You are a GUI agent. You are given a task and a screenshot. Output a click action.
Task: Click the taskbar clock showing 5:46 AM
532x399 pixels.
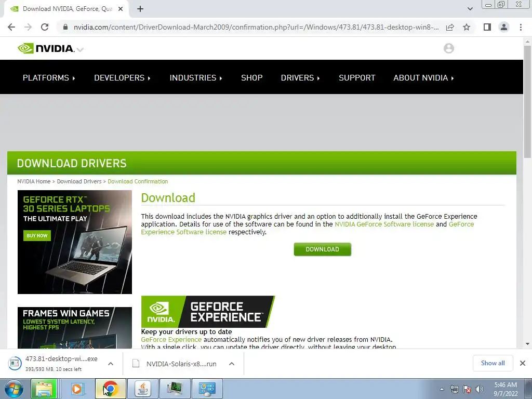click(x=506, y=389)
